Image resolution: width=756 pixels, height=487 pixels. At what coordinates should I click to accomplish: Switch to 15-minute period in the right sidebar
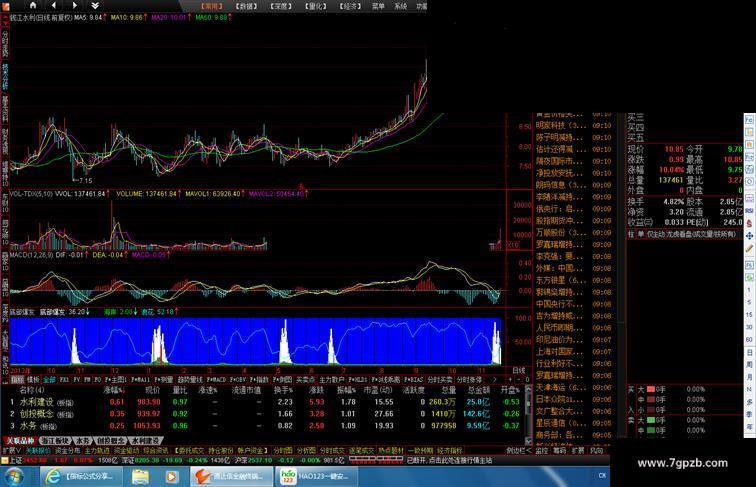[749, 314]
